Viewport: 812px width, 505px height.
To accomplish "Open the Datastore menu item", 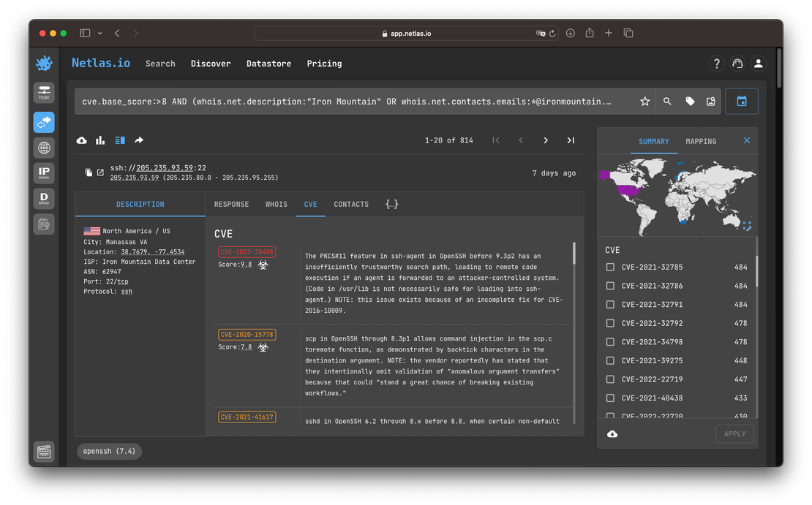I will point(268,64).
